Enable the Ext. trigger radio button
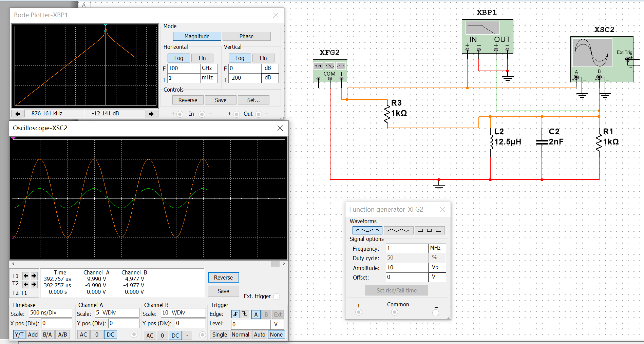Viewport: 644px width, 344px height. 277,297
